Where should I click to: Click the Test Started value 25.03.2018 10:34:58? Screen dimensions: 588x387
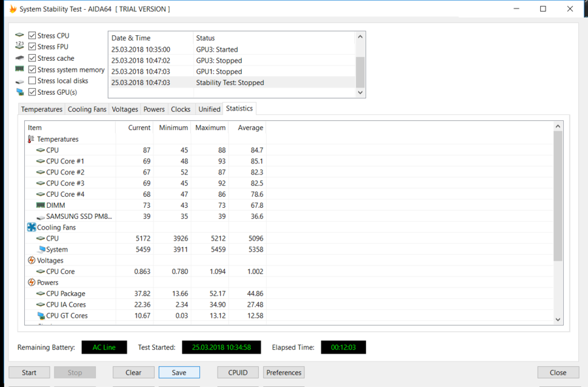point(221,347)
